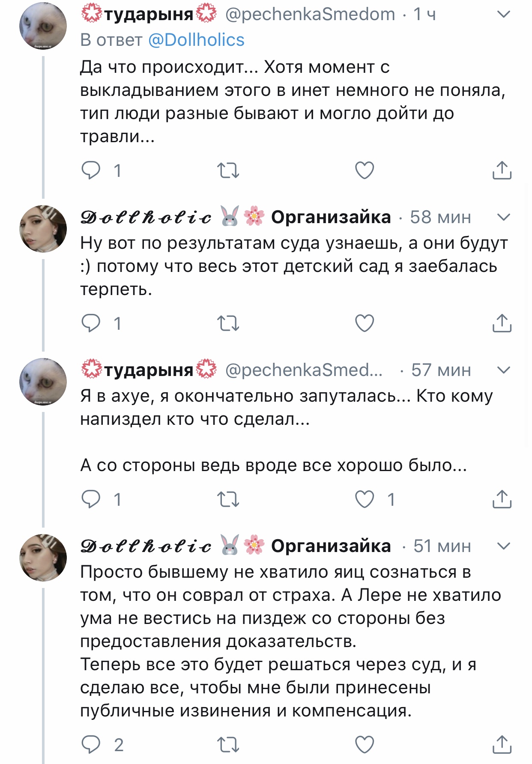Image resolution: width=532 pixels, height=764 pixels.
Task: Expand options chevron on 58 мин tweet
Action: [x=504, y=217]
